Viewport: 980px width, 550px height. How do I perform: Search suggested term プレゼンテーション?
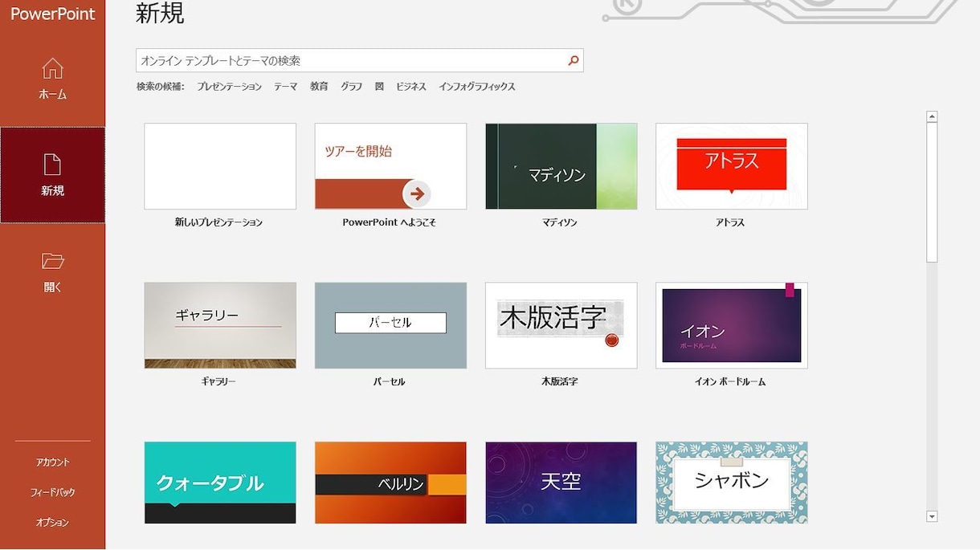pyautogui.click(x=230, y=87)
